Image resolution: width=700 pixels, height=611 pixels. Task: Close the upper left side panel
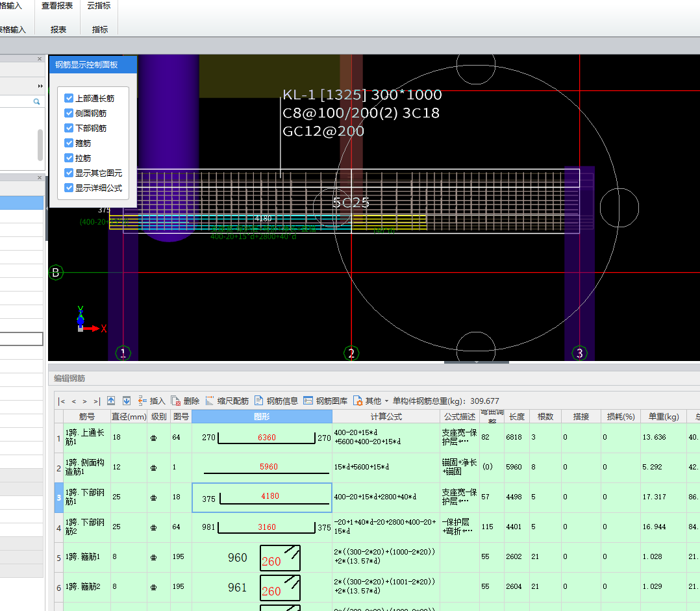click(39, 59)
